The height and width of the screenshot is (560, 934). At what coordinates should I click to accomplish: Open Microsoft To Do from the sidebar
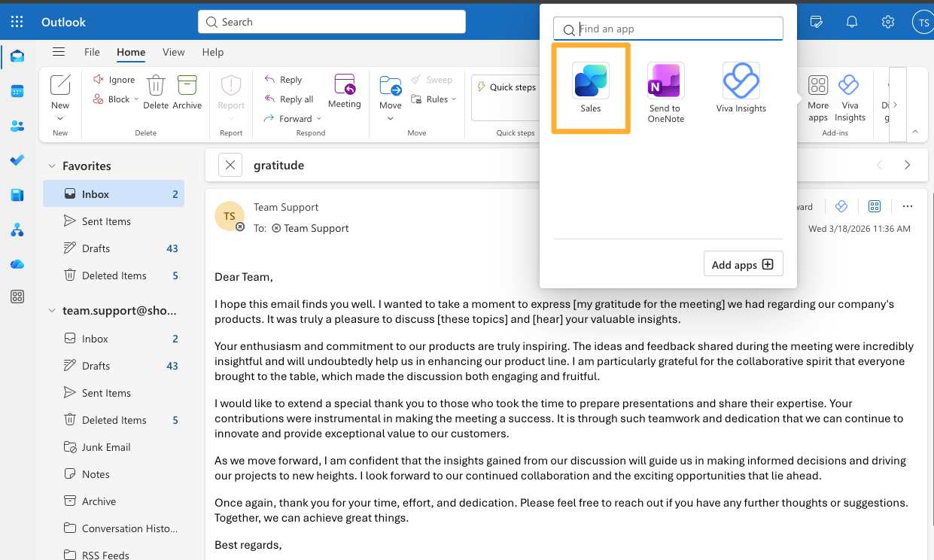pyautogui.click(x=17, y=160)
